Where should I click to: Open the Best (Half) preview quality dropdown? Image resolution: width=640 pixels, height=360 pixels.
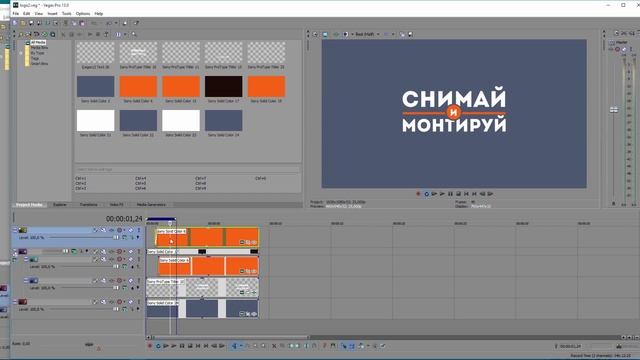tap(367, 35)
